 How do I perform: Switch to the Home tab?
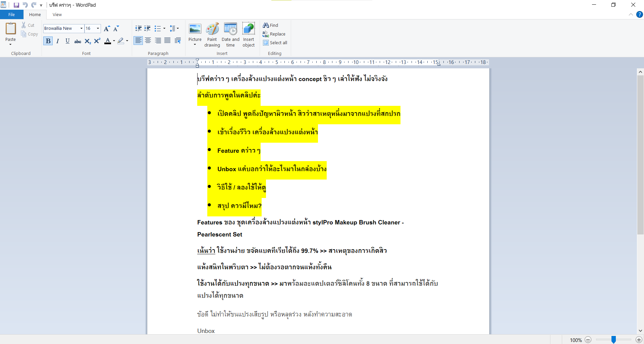click(x=35, y=15)
